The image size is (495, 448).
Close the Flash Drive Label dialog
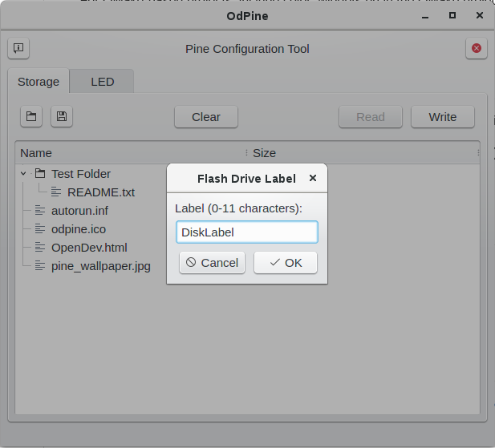click(x=313, y=179)
